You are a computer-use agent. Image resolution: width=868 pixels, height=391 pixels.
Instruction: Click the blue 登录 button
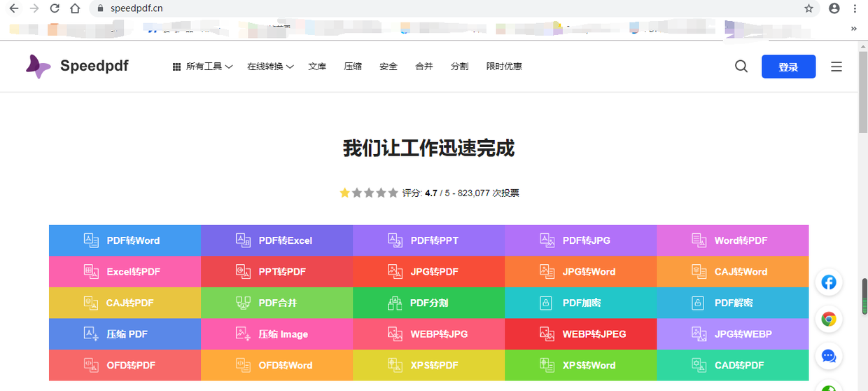[788, 67]
